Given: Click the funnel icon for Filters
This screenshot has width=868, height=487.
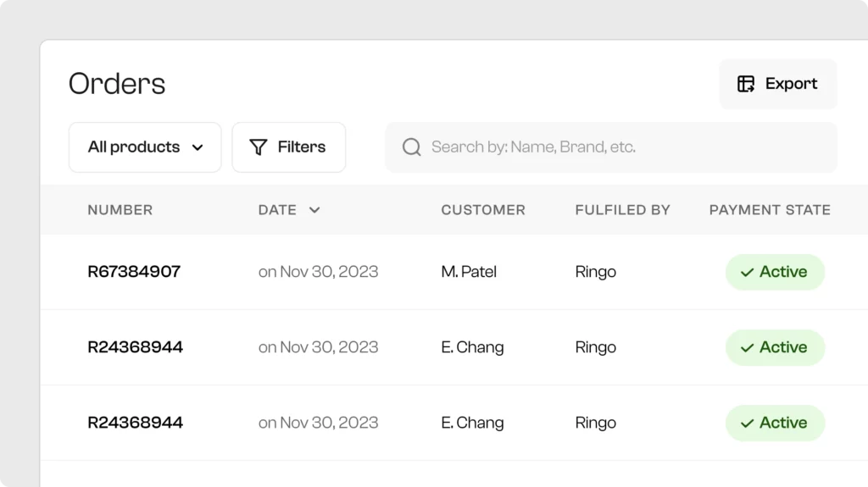Looking at the screenshot, I should click(259, 147).
